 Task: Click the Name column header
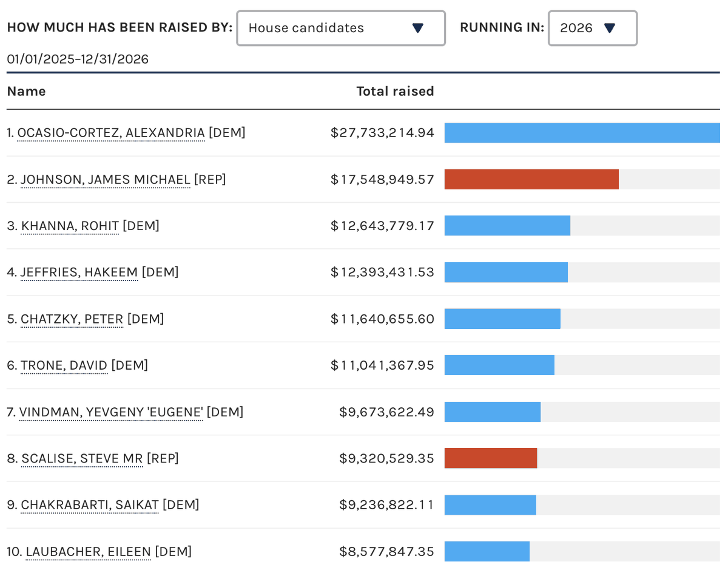26,91
